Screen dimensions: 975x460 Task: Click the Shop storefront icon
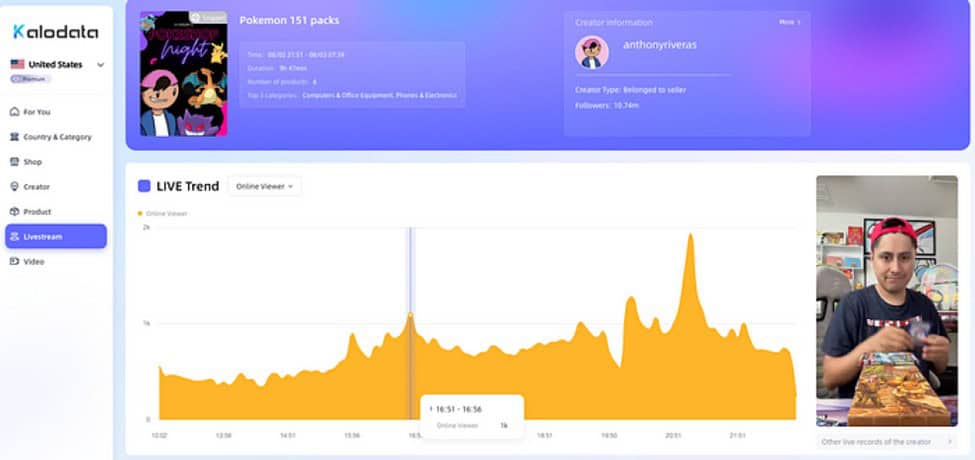coord(14,162)
